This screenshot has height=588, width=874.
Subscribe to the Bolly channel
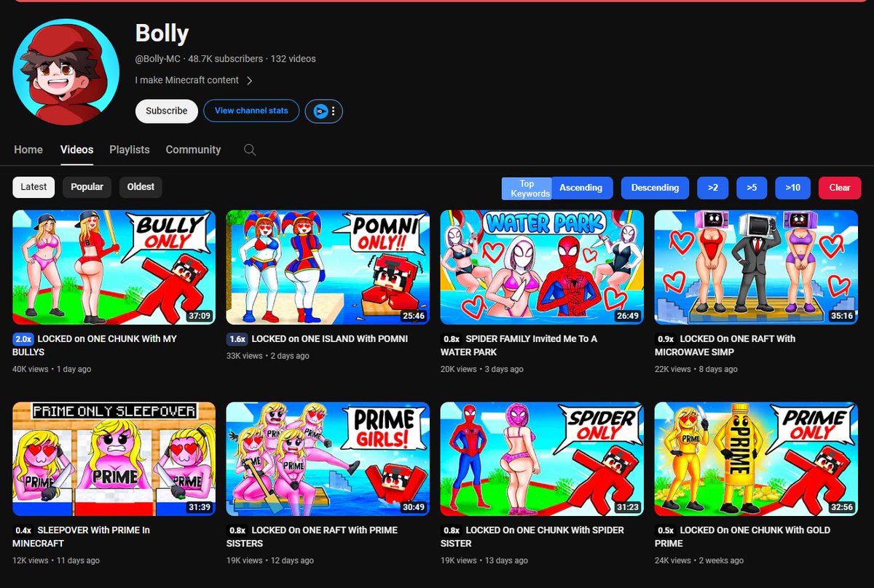(x=167, y=111)
